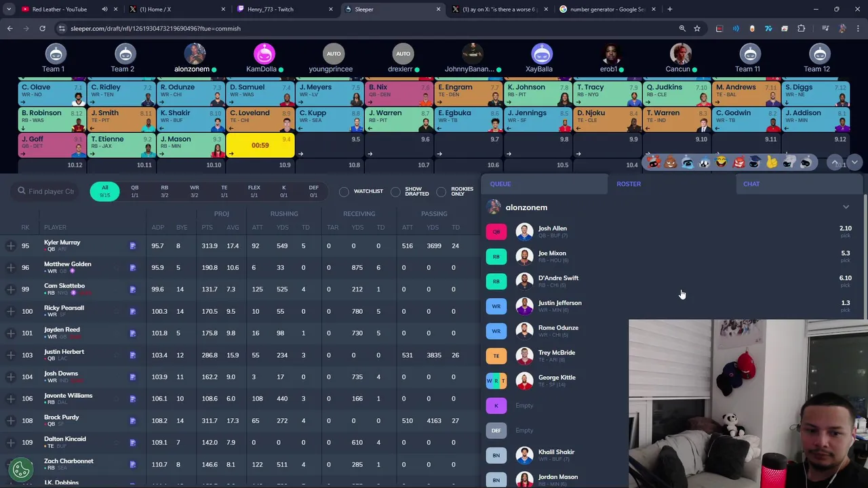868x488 pixels.
Task: Send the thumbs up emoji reaction
Action: [x=772, y=163]
